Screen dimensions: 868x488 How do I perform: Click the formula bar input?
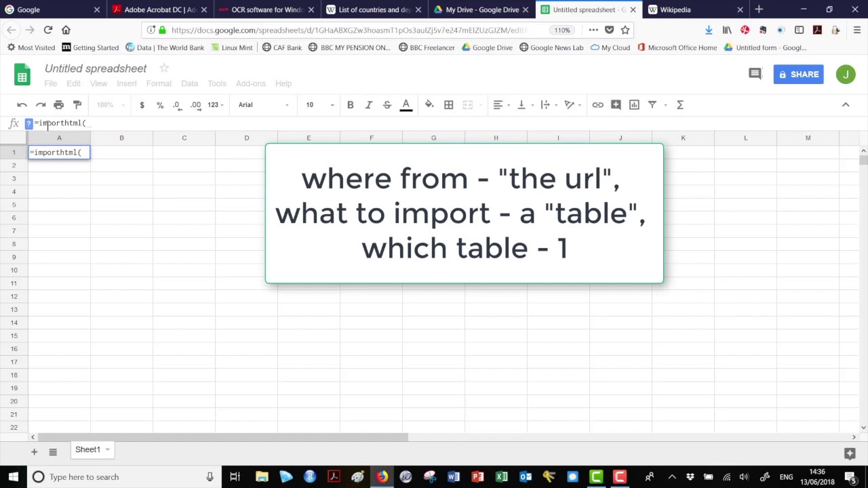coord(448,123)
